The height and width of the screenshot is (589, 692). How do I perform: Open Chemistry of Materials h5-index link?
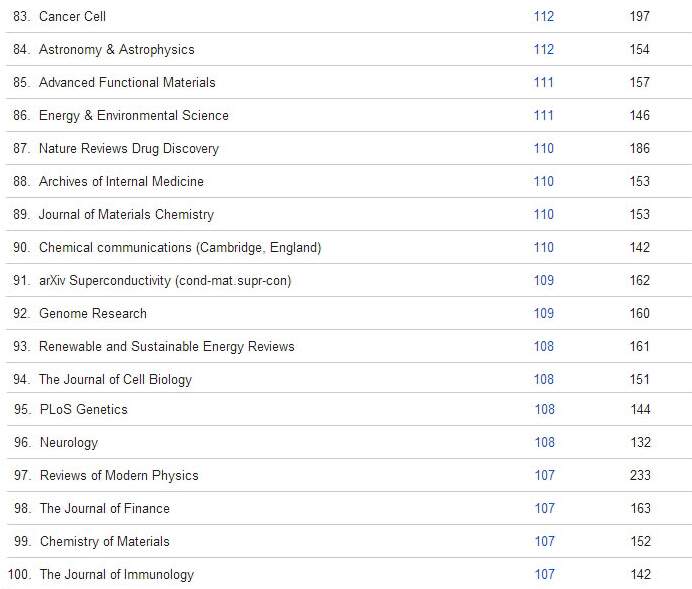[544, 541]
